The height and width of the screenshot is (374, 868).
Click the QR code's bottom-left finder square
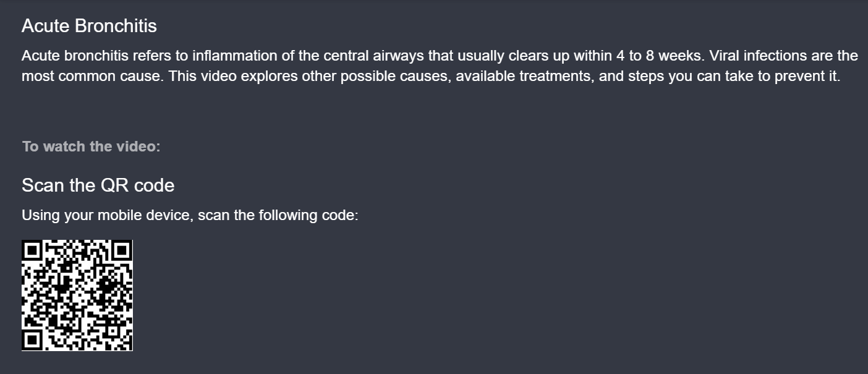click(32, 341)
